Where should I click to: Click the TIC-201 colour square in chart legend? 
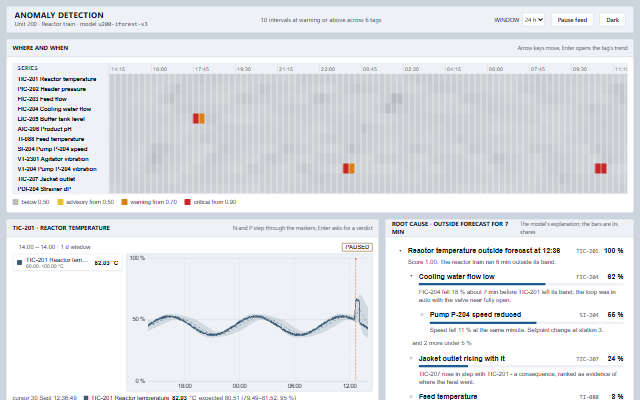(x=19, y=262)
